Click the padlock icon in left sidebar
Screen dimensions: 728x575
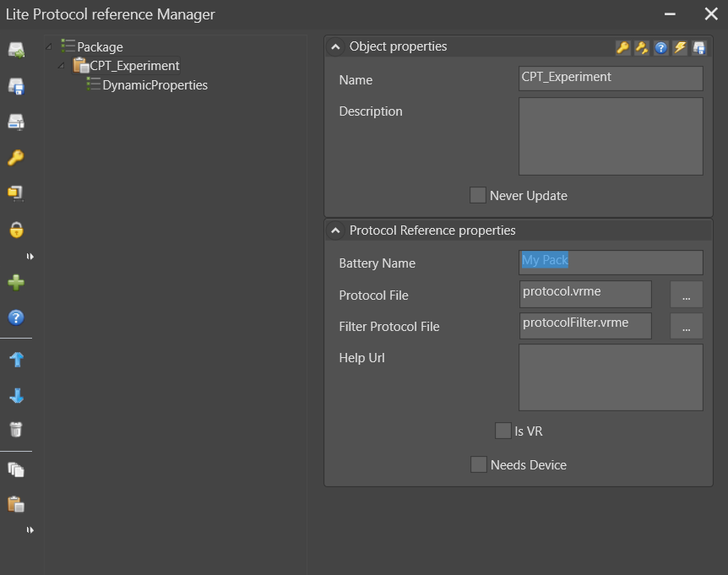tap(15, 230)
